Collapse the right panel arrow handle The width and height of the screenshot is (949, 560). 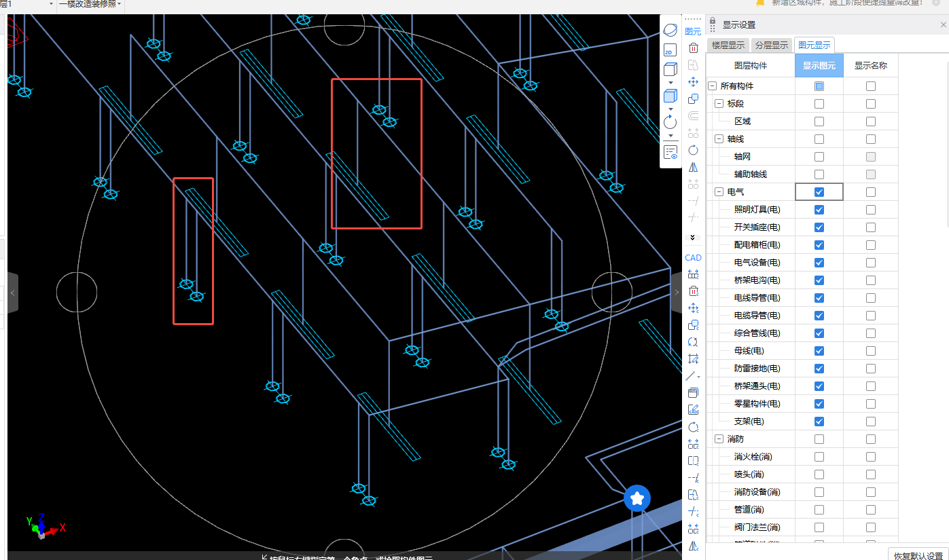coord(677,293)
